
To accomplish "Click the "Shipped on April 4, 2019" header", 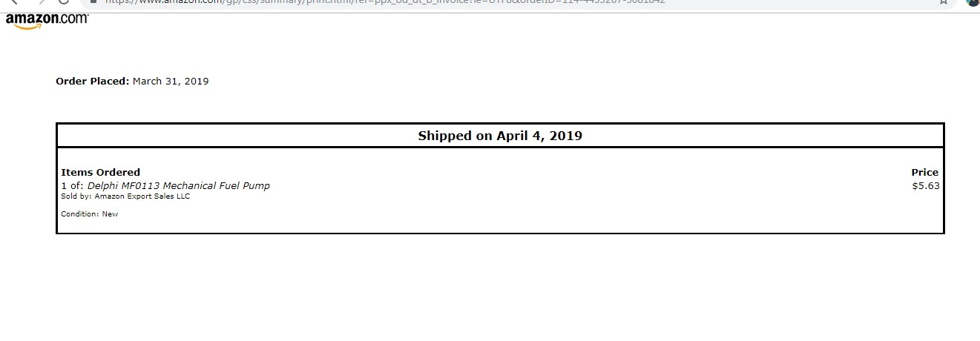I will click(500, 136).
